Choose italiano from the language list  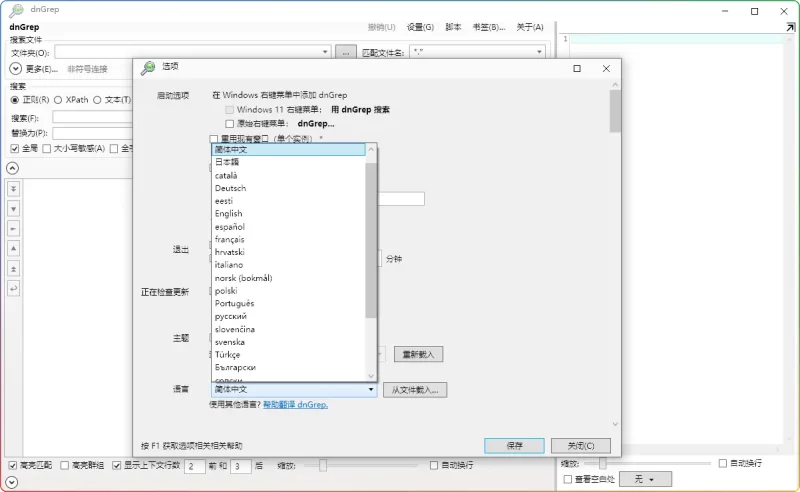tap(288, 264)
